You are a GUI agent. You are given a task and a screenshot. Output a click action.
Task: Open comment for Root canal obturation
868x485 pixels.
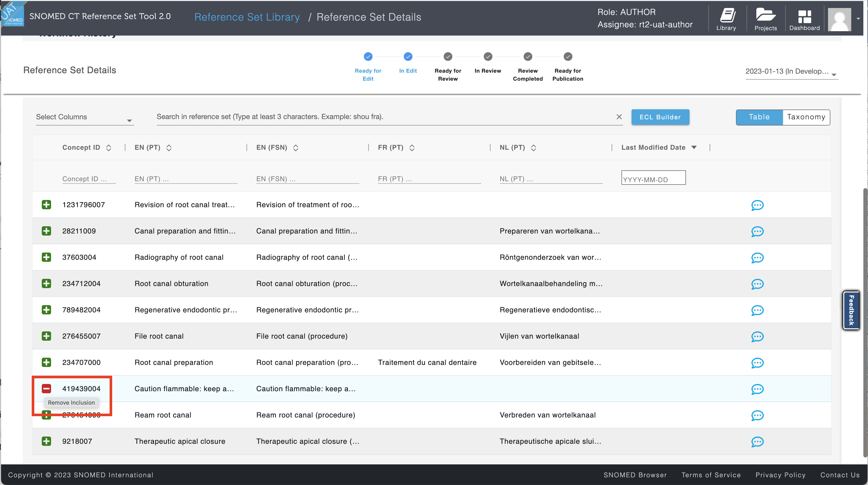pos(757,284)
